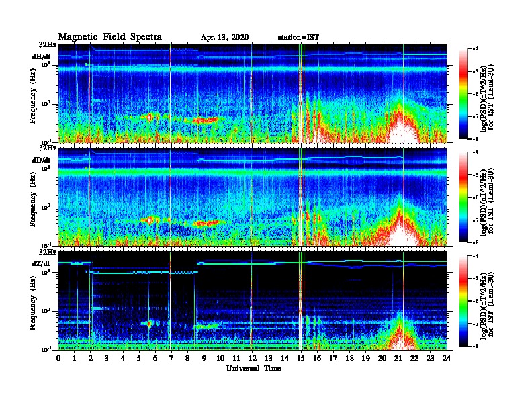Click hour '24' on the Universal Time axis
This screenshot has width=532, height=411.
pyautogui.click(x=447, y=358)
